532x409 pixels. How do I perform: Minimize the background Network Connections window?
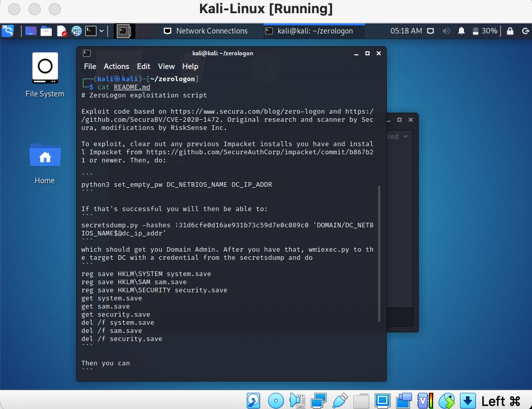[x=388, y=120]
